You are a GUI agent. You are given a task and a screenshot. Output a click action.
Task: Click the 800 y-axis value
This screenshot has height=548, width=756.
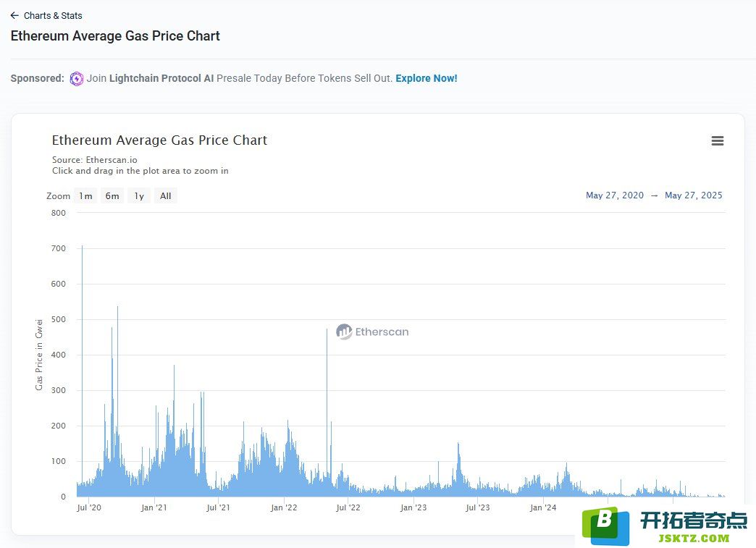click(59, 213)
